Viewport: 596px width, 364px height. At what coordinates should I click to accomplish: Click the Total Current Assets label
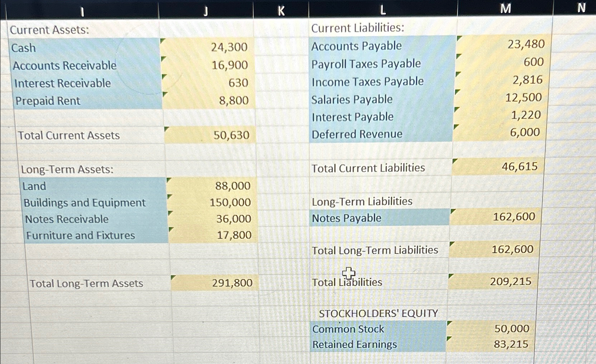[69, 135]
